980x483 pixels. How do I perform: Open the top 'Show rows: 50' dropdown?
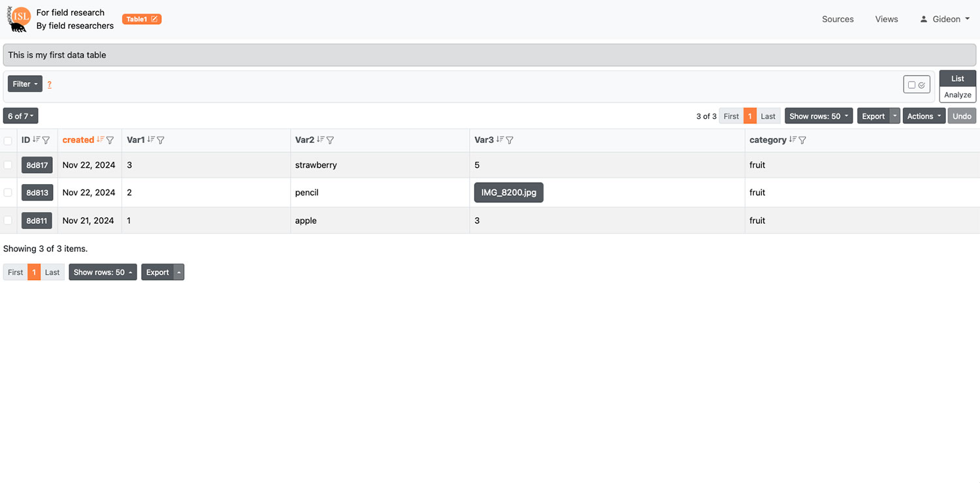(819, 116)
